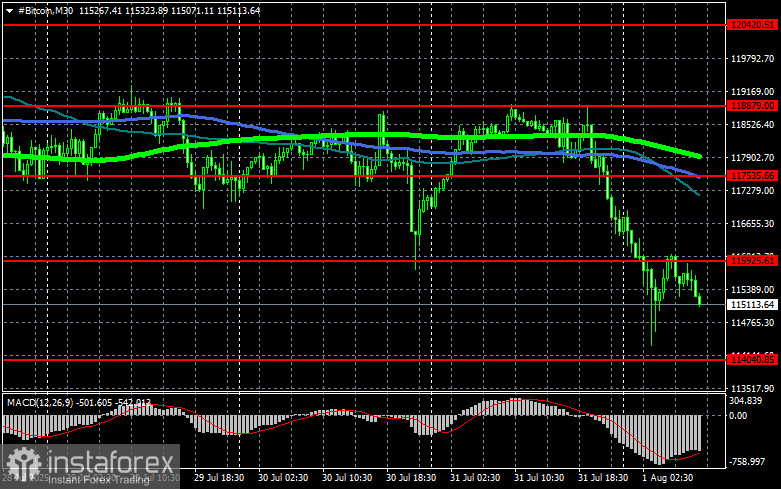The height and width of the screenshot is (489, 781).
Task: Select the 120420.51 red price label
Action: coord(752,24)
